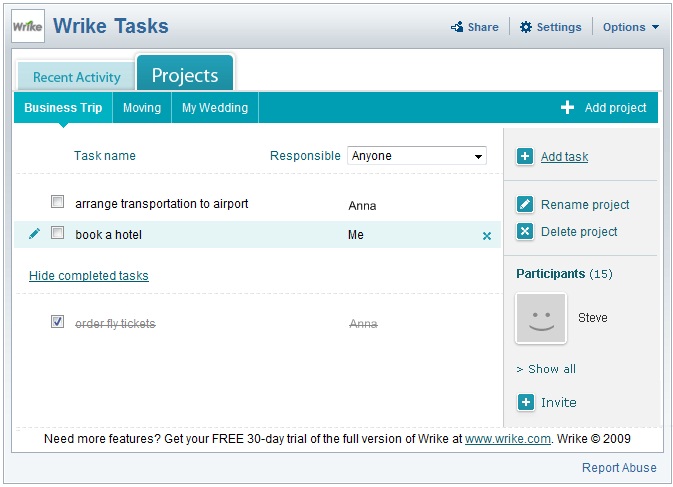Click the Invite plus icon
673x487 pixels.
525,402
